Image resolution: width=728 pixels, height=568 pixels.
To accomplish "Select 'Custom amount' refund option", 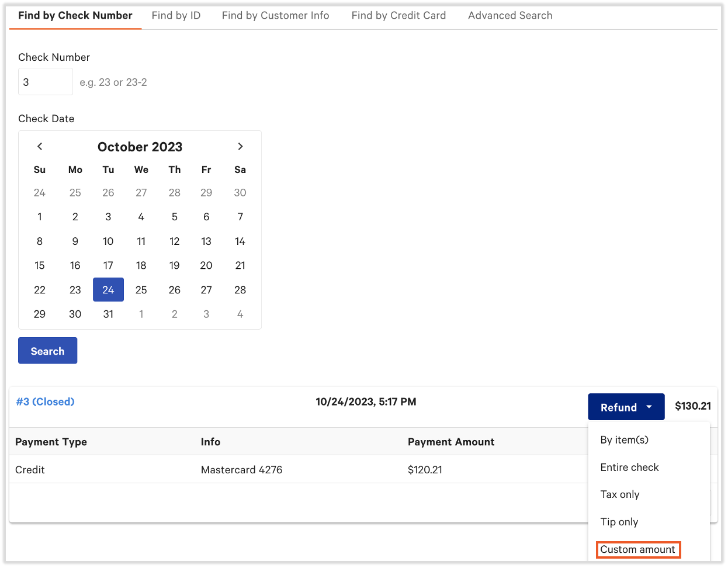I will point(637,549).
